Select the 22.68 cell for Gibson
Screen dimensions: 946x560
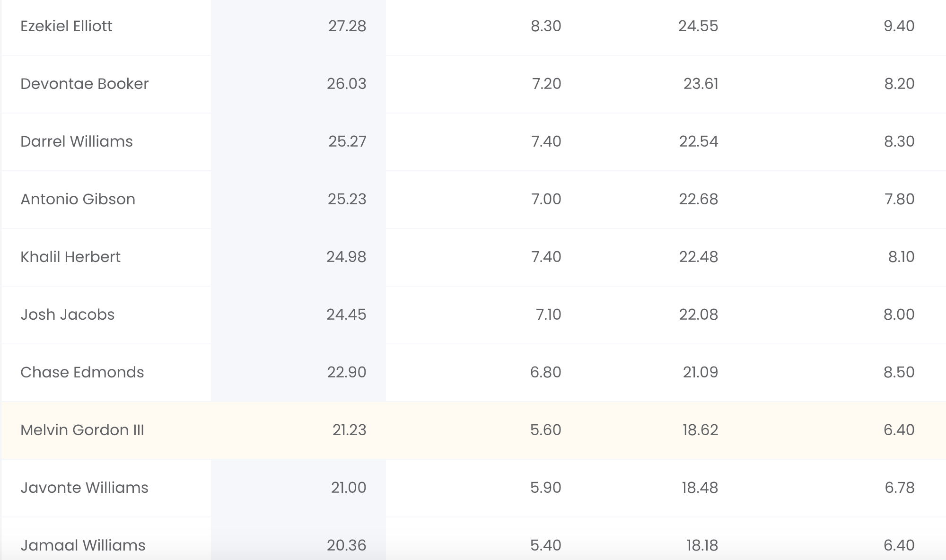699,199
